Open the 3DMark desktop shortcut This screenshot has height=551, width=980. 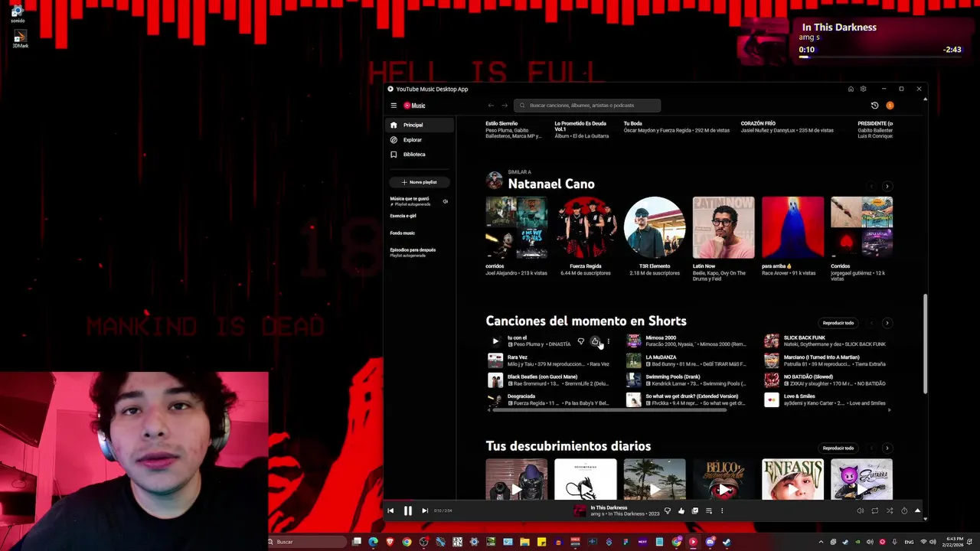click(x=20, y=39)
